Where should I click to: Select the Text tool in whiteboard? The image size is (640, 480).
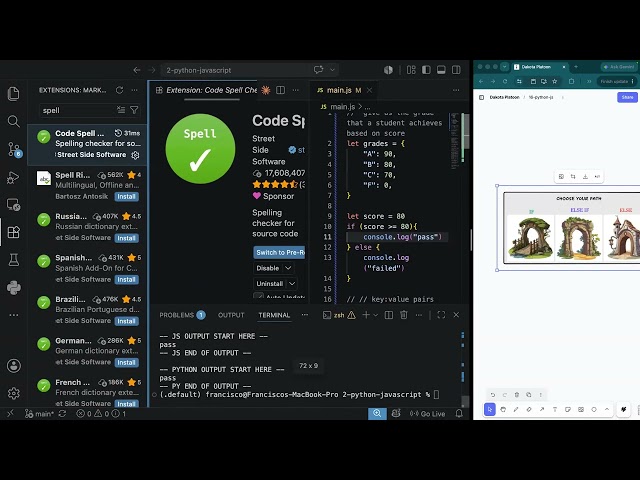click(x=555, y=409)
